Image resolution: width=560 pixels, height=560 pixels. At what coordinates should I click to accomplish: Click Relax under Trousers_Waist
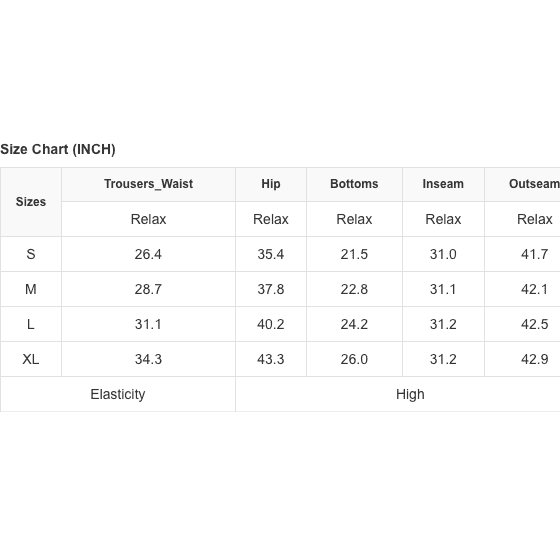[148, 219]
